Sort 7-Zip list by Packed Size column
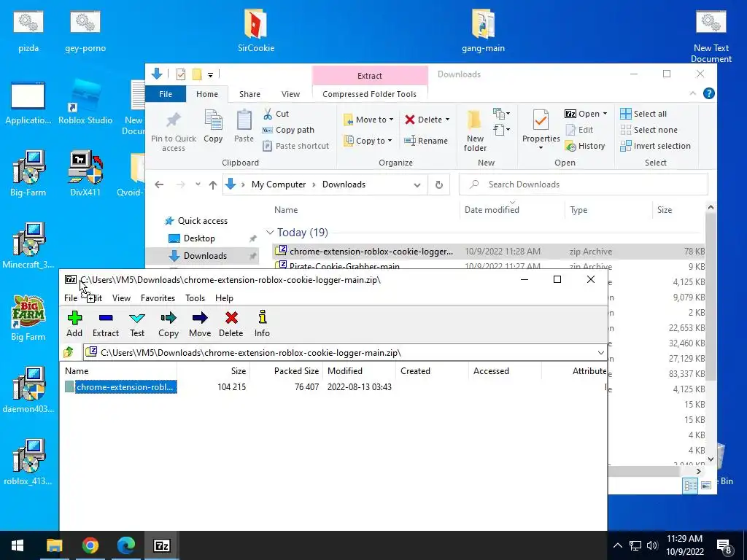Screen dimensions: 747x560 [296, 371]
